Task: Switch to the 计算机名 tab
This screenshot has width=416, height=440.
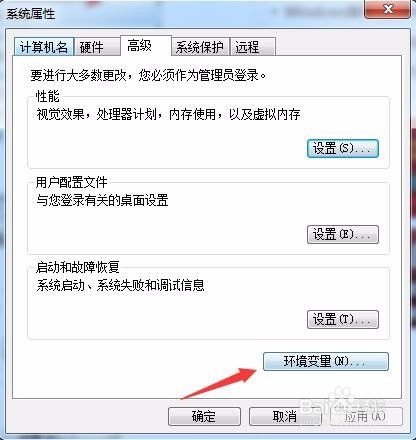Action: click(x=44, y=47)
